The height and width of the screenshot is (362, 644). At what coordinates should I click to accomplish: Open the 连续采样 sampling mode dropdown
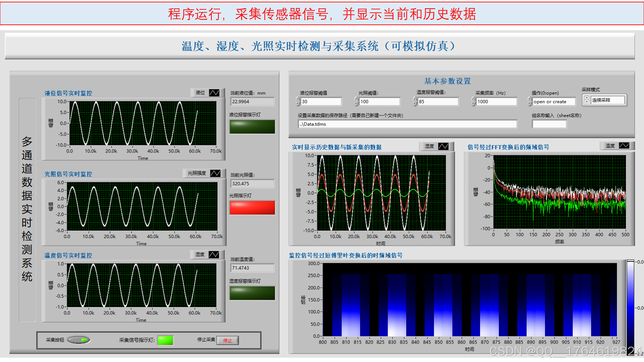click(x=607, y=100)
